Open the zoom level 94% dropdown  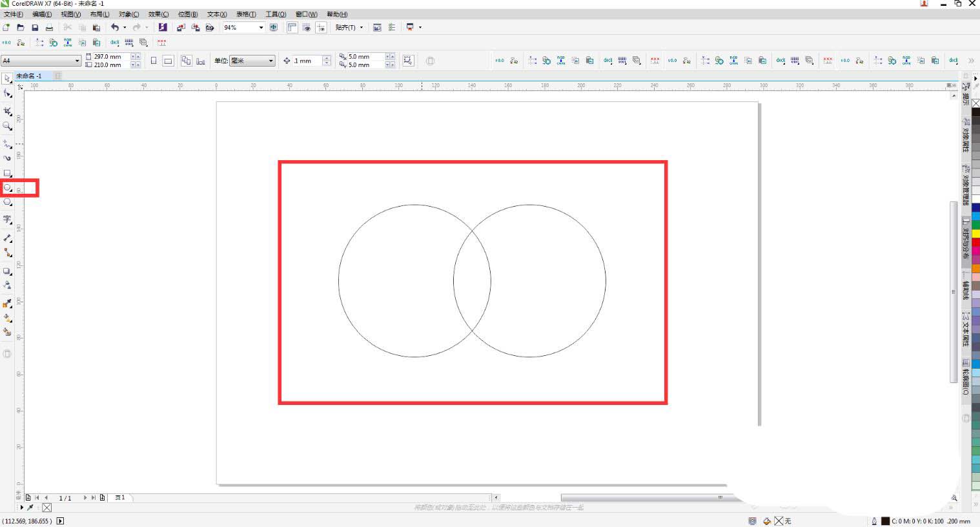click(261, 28)
